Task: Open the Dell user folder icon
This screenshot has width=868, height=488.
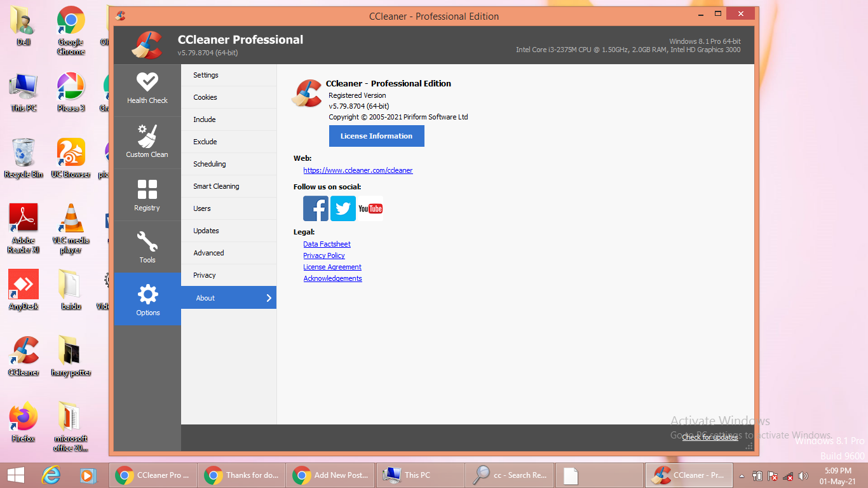Action: [x=24, y=26]
